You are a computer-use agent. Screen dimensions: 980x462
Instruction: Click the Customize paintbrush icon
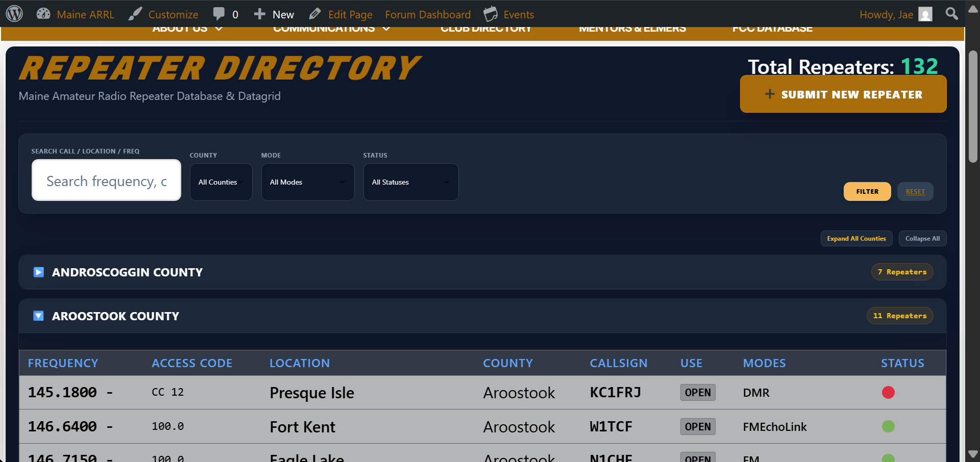[x=135, y=14]
